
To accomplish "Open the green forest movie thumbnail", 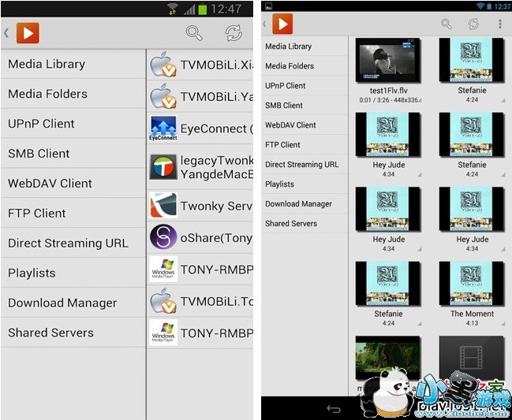I will pos(388,358).
